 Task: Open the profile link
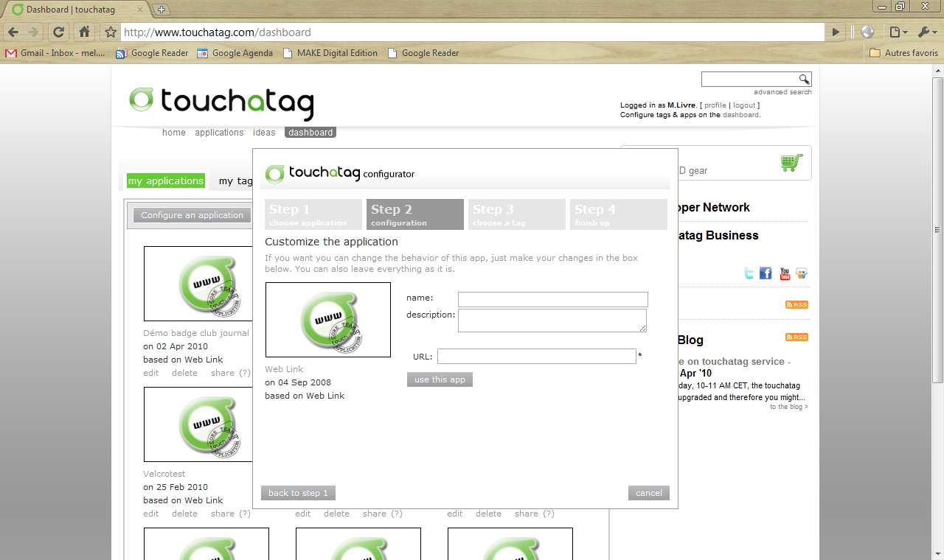pyautogui.click(x=715, y=105)
